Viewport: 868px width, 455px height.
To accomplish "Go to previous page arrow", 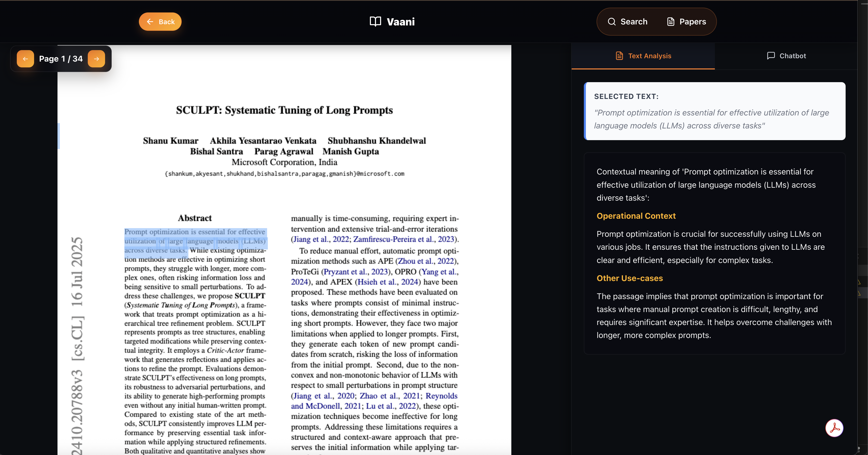I will click(25, 58).
